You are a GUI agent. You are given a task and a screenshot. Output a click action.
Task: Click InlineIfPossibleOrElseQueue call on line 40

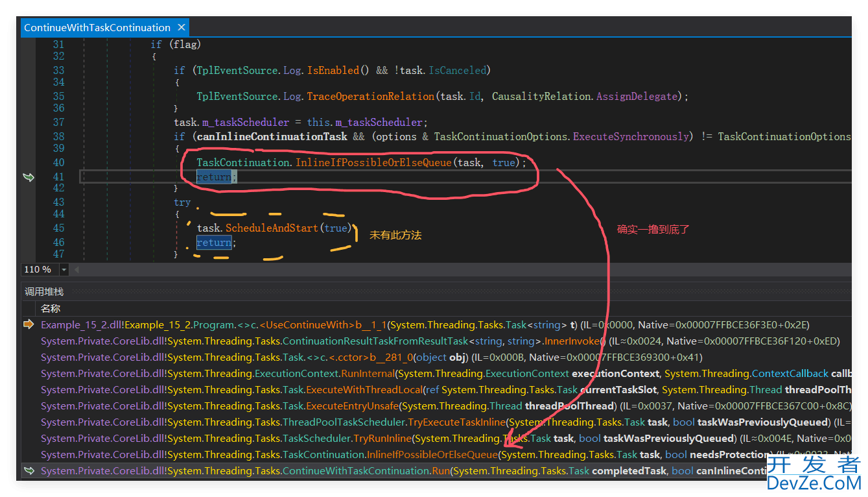tap(373, 162)
